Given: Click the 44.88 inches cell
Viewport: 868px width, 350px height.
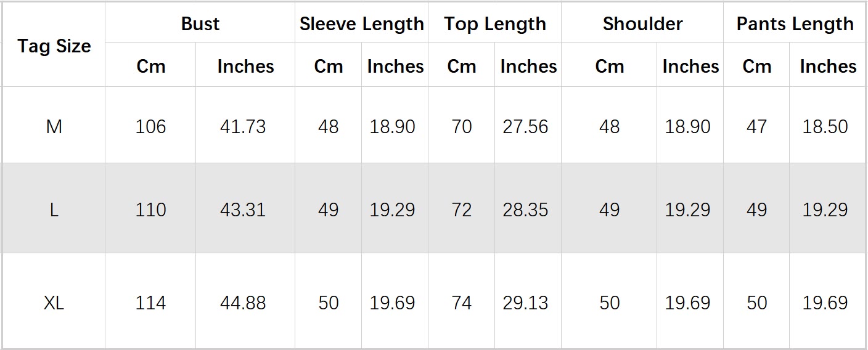Looking at the screenshot, I should point(243,303).
